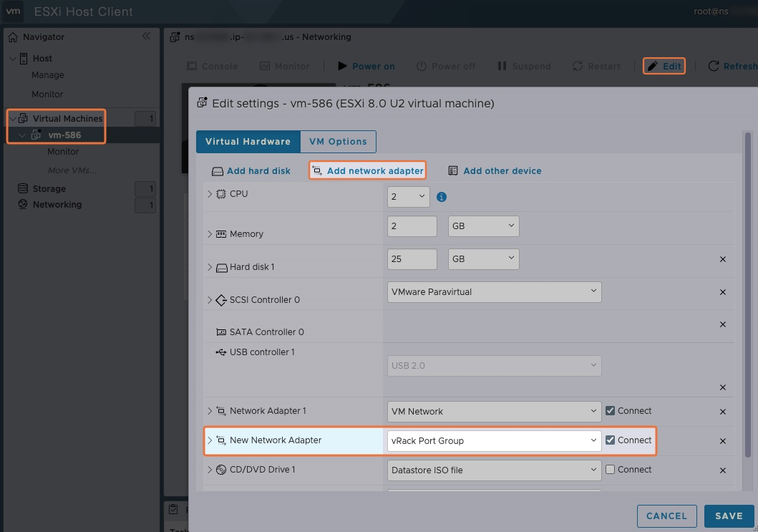The width and height of the screenshot is (758, 532).
Task: Open the Datastore ISO file dropdown
Action: click(x=494, y=470)
